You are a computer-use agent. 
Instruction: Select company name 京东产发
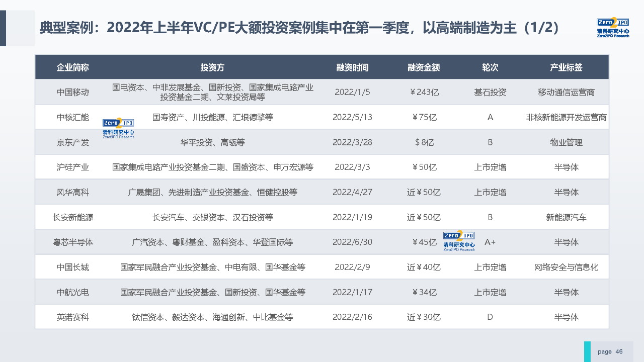pyautogui.click(x=73, y=142)
